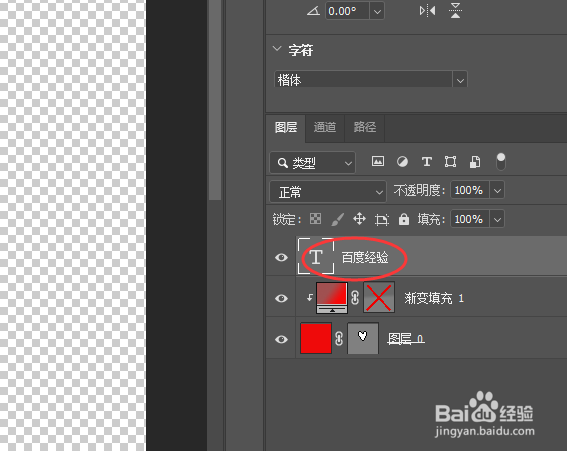Click the flip vertical icon
This screenshot has height=451, width=567.
(455, 10)
